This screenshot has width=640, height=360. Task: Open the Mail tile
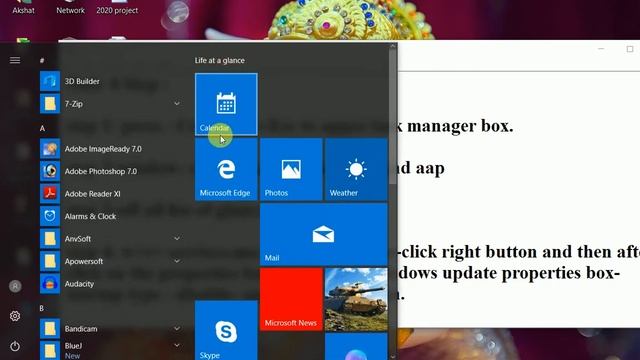point(324,234)
